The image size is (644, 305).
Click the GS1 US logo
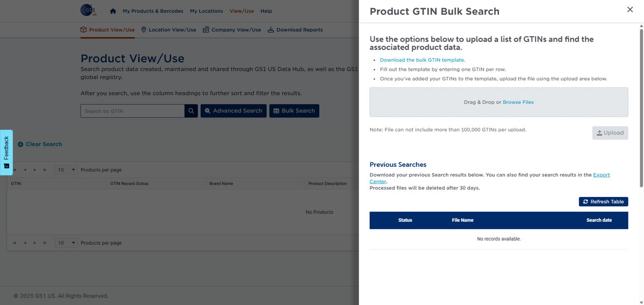[x=88, y=11]
